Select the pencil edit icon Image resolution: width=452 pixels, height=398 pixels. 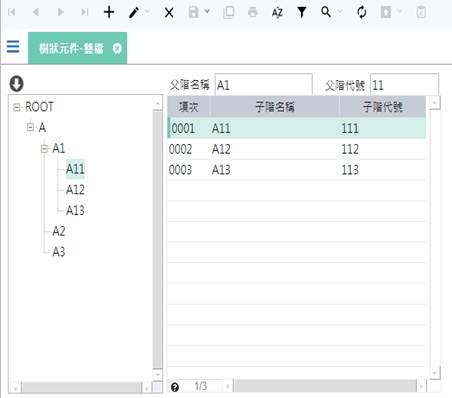coord(134,13)
